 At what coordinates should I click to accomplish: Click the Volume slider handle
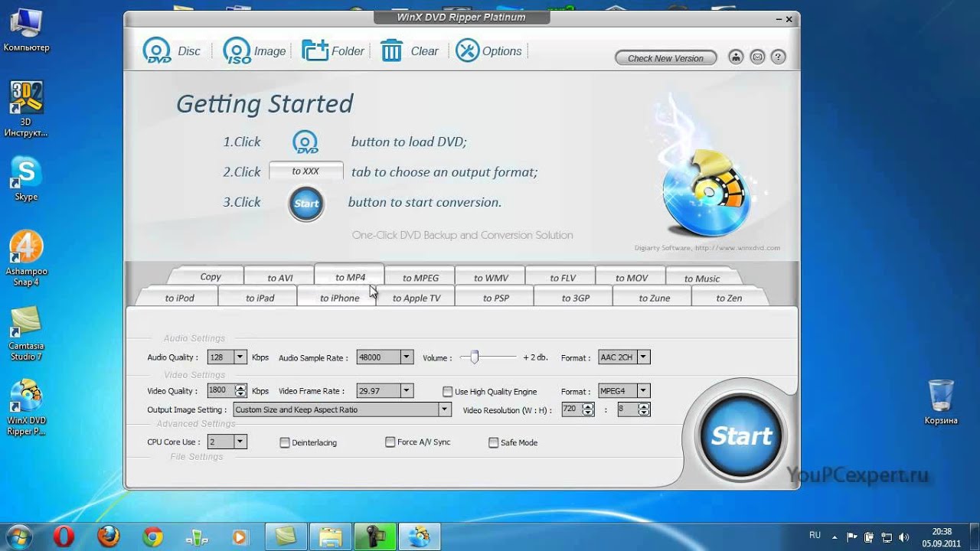(475, 357)
